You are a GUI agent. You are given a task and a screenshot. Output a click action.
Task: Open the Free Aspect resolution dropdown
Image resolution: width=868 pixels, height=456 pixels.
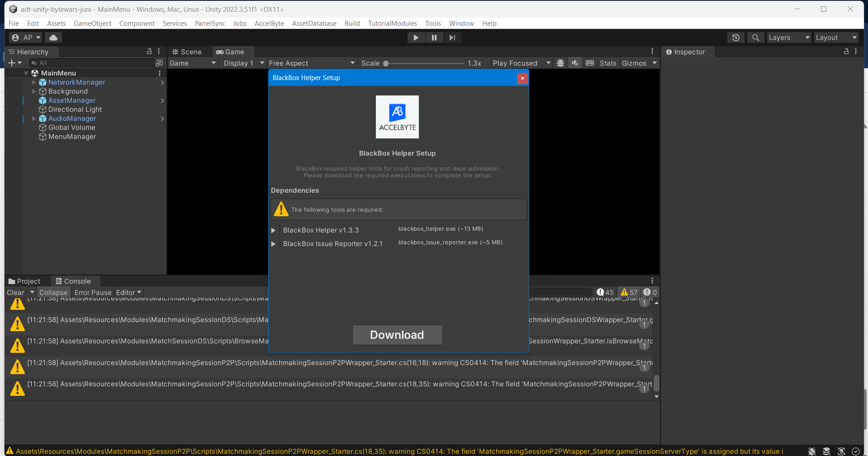pos(311,63)
